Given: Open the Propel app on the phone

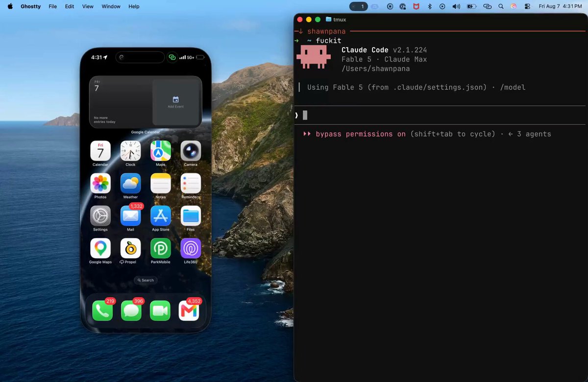Looking at the screenshot, I should (130, 248).
